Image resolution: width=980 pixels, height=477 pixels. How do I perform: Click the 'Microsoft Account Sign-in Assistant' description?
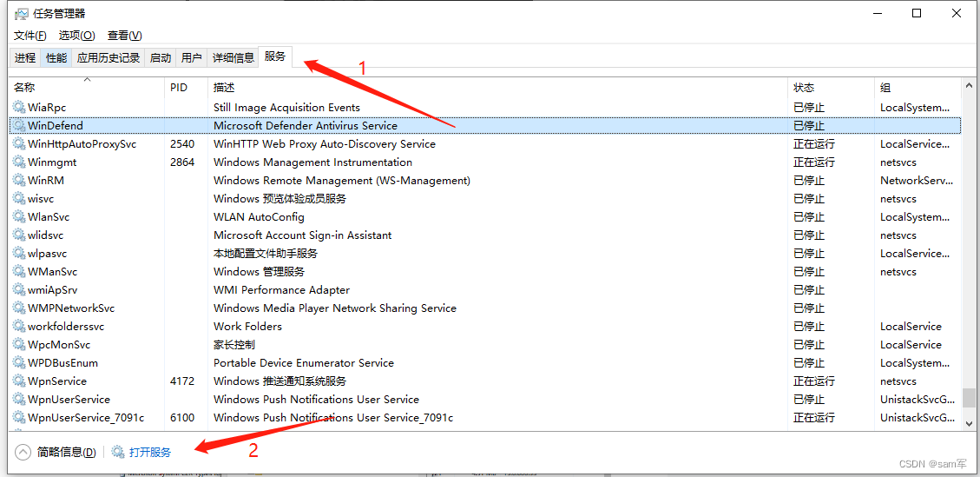(302, 235)
